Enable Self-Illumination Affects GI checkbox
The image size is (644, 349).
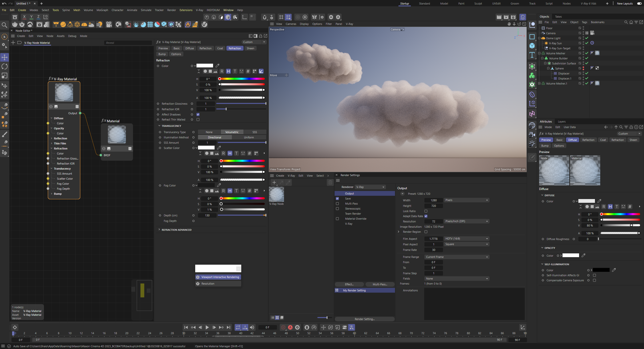pyautogui.click(x=594, y=275)
